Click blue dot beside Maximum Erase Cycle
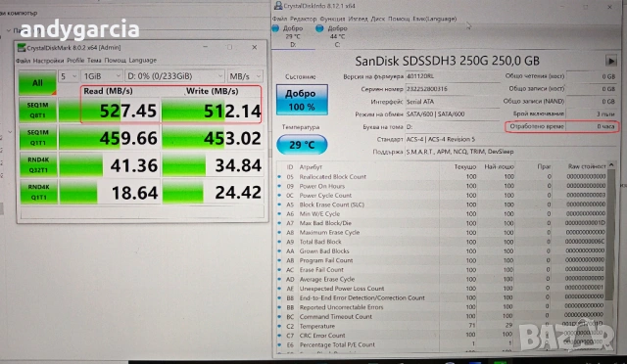 click(x=279, y=232)
